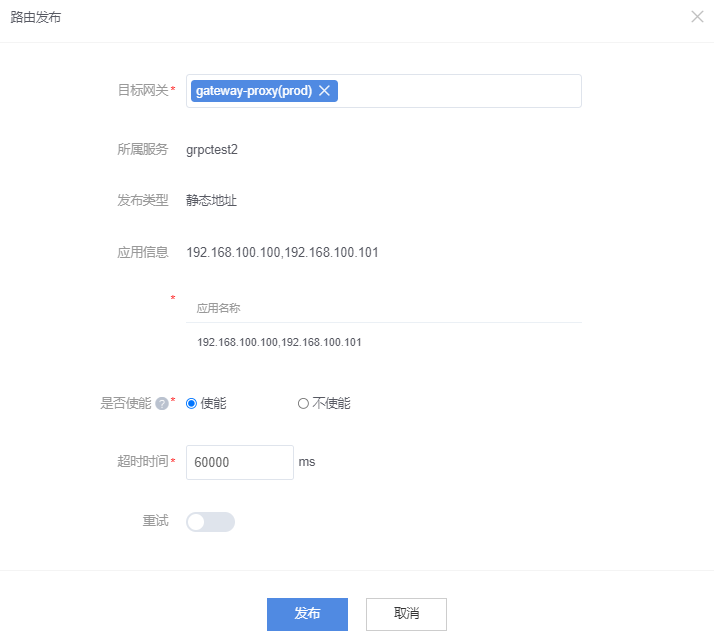Image resolution: width=714 pixels, height=639 pixels.
Task: Click the help icon beside 是否使能
Action: (161, 404)
